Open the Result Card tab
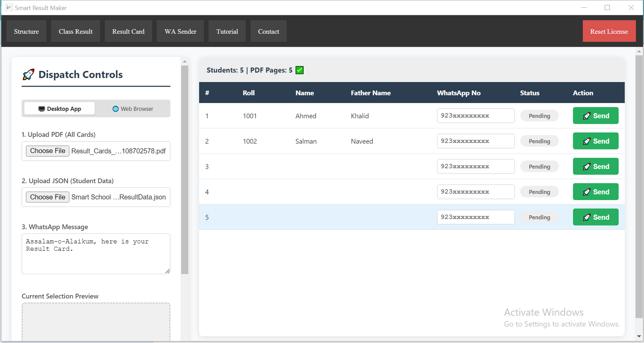Viewport: 644px width, 343px height. pos(128,31)
